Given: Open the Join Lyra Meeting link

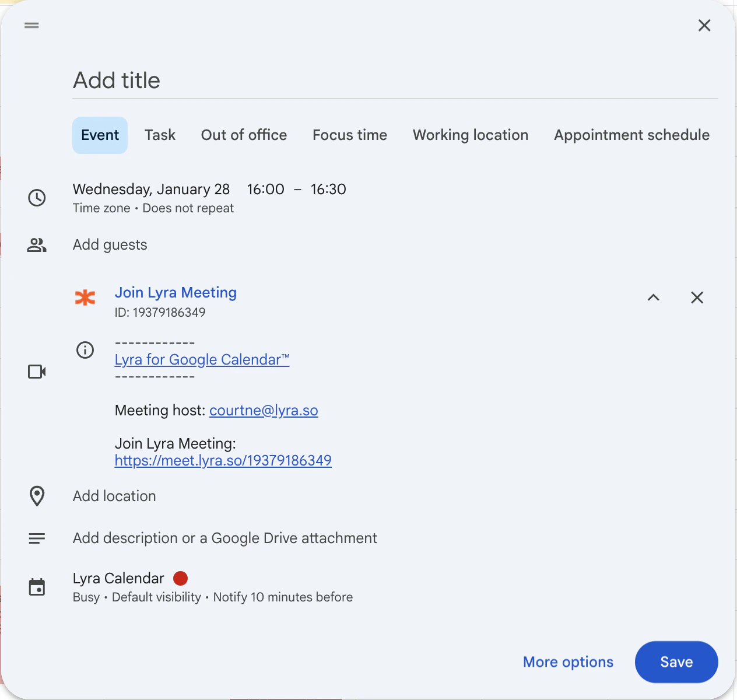Looking at the screenshot, I should click(176, 292).
